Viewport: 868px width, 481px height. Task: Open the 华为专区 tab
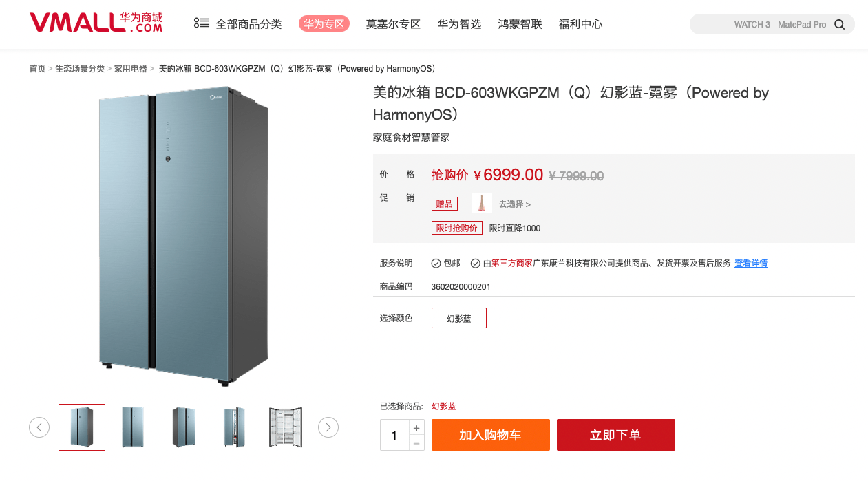click(x=324, y=24)
